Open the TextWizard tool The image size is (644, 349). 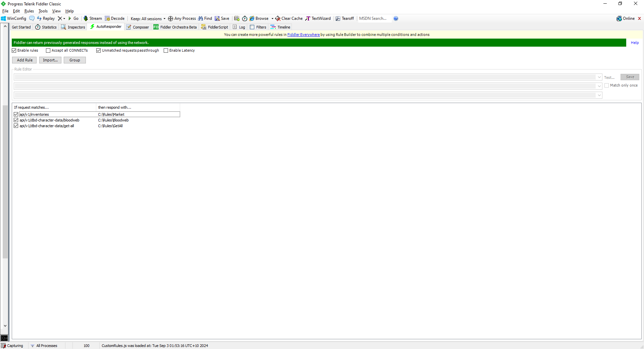[x=318, y=18]
